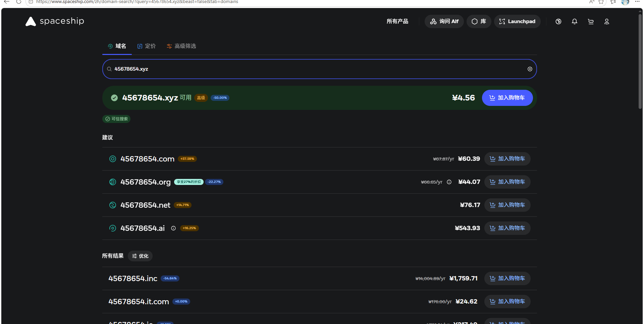Clear the search field with the X icon
This screenshot has width=644, height=324.
tap(530, 69)
